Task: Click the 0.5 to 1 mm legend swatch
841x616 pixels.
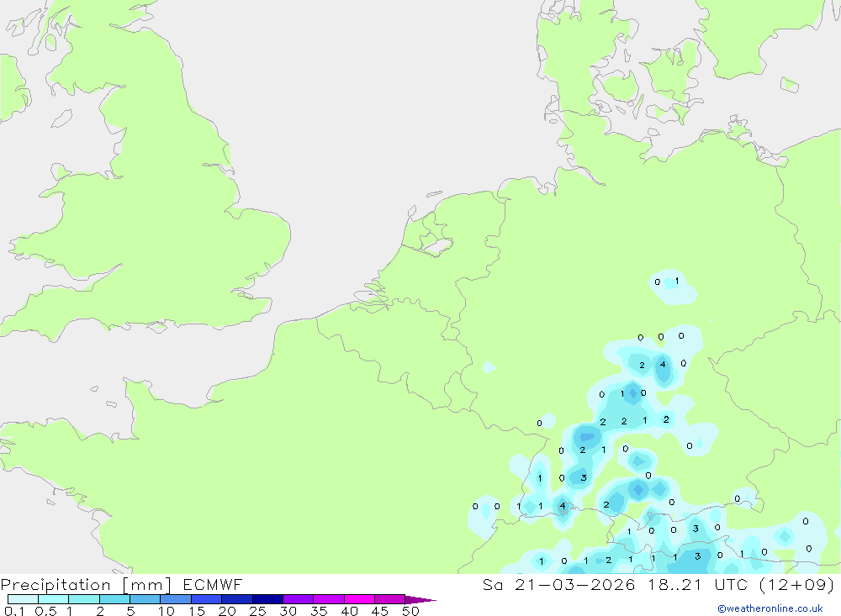Action: point(54,599)
